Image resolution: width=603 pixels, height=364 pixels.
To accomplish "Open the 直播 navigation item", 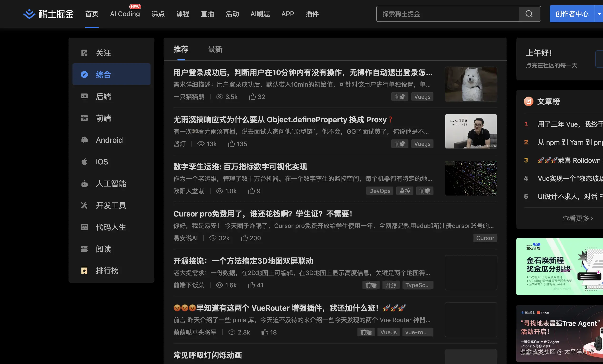I will 207,14.
